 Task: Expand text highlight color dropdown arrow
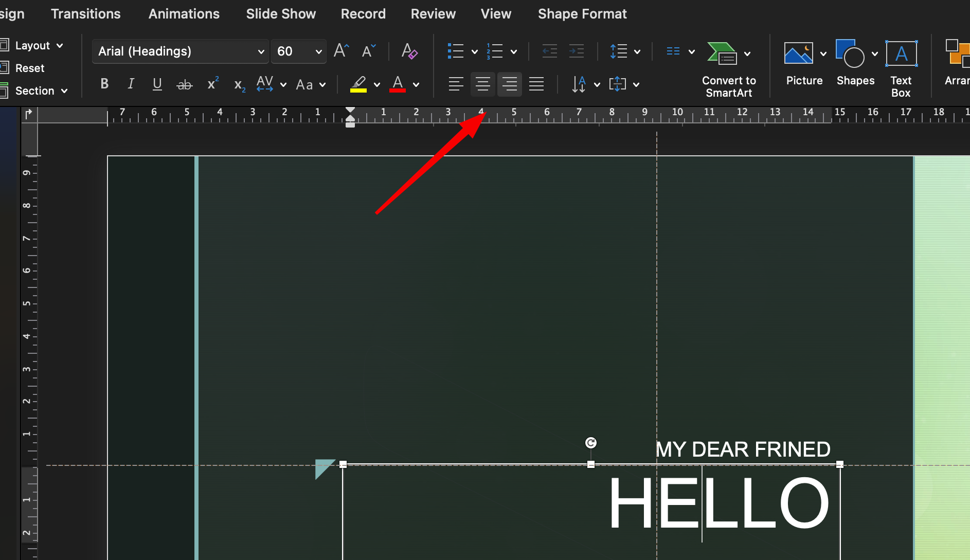[x=377, y=85]
